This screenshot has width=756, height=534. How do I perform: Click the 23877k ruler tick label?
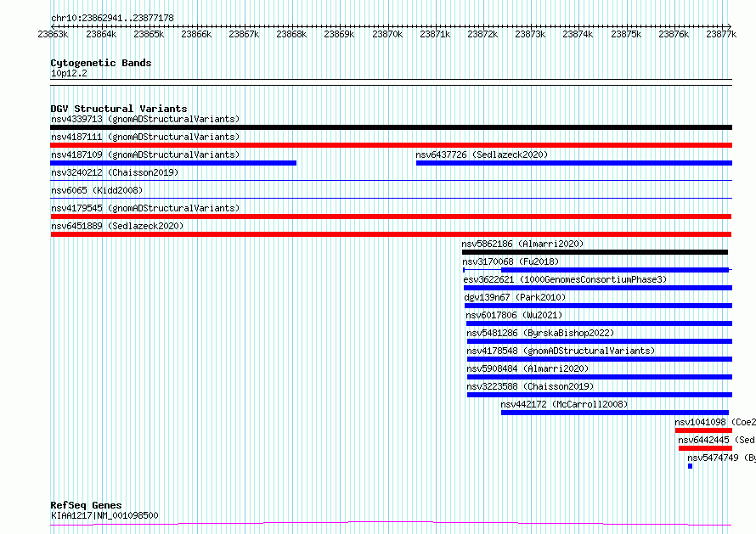click(x=721, y=34)
